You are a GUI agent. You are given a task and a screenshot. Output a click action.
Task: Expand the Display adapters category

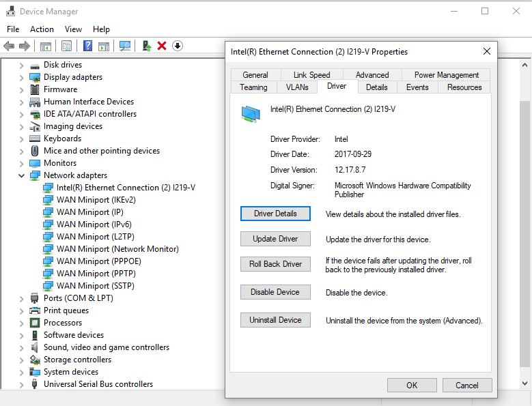pyautogui.click(x=21, y=78)
